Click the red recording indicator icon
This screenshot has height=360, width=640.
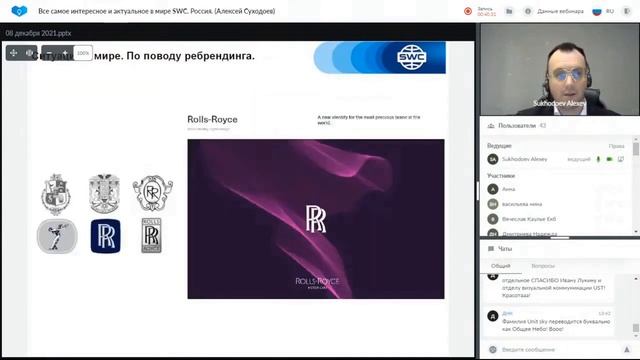click(468, 11)
